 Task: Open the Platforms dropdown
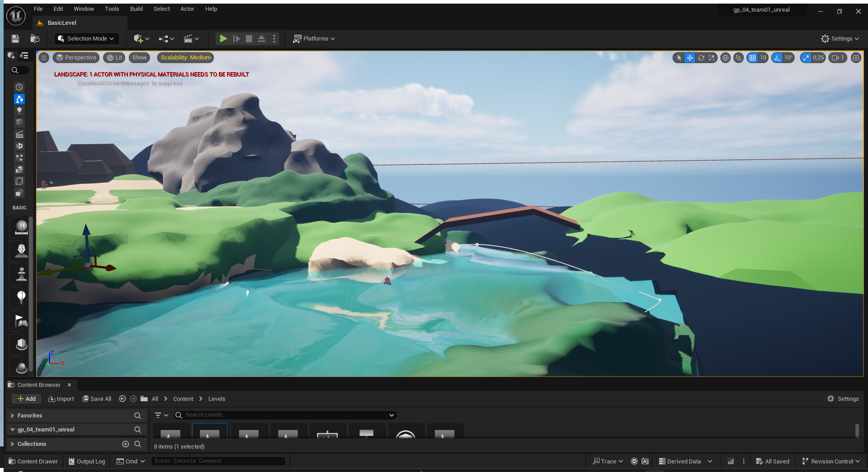click(314, 39)
